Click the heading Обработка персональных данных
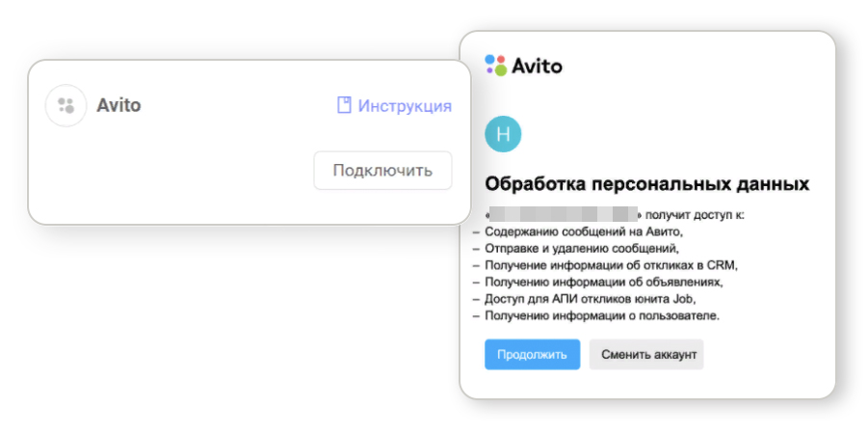This screenshot has height=434, width=868. coord(647,184)
